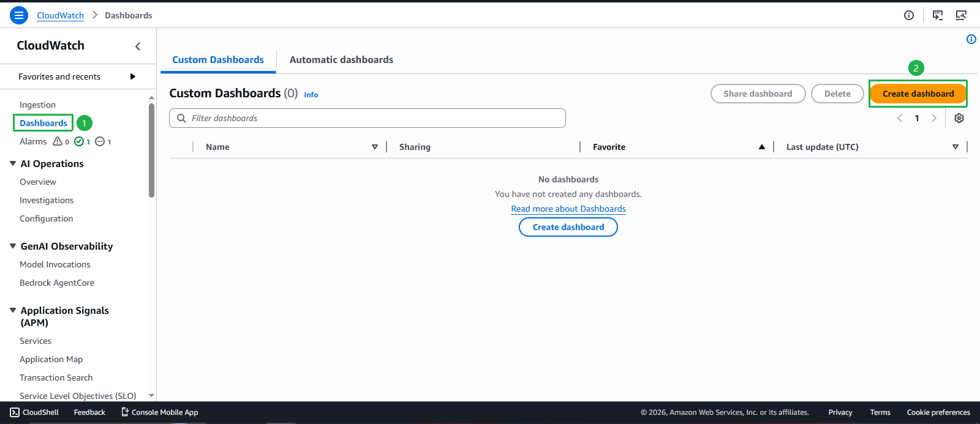Open Ingestion in the sidebar

point(37,105)
